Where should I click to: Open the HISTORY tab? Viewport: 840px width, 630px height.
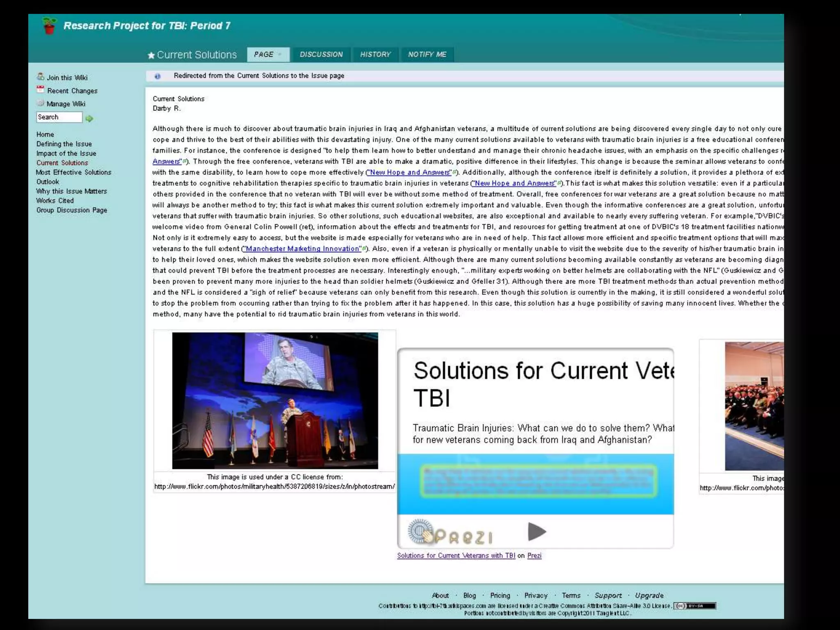click(375, 55)
